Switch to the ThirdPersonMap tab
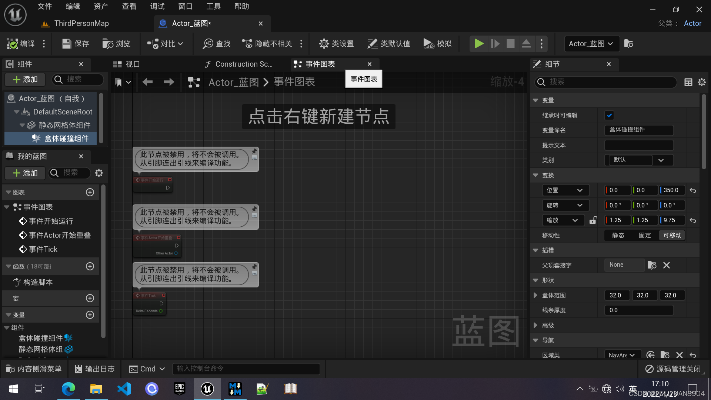The width and height of the screenshot is (711, 400). click(75, 23)
